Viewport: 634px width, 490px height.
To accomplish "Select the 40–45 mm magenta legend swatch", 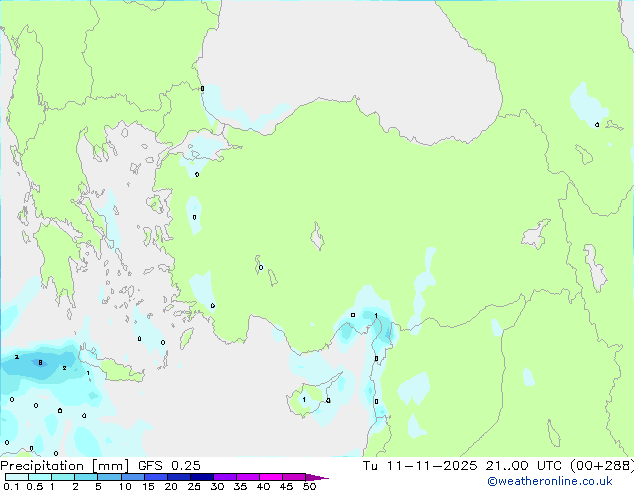I will 271,477.
